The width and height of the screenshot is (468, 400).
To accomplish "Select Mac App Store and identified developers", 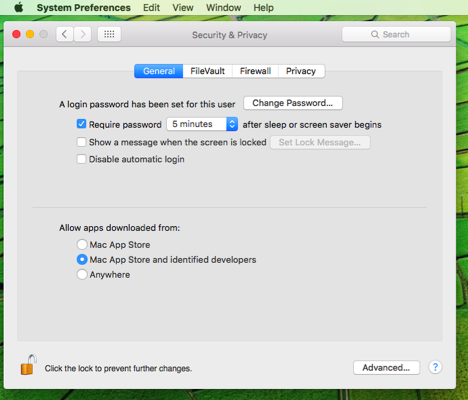I will click(82, 259).
